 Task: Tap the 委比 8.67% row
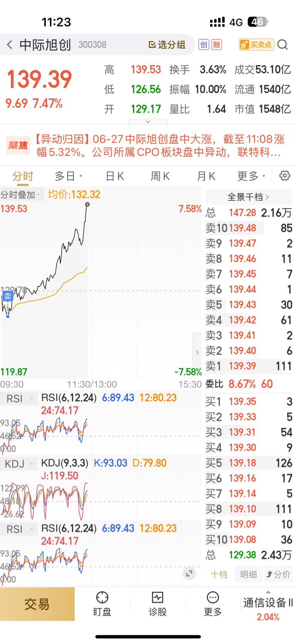[249, 384]
